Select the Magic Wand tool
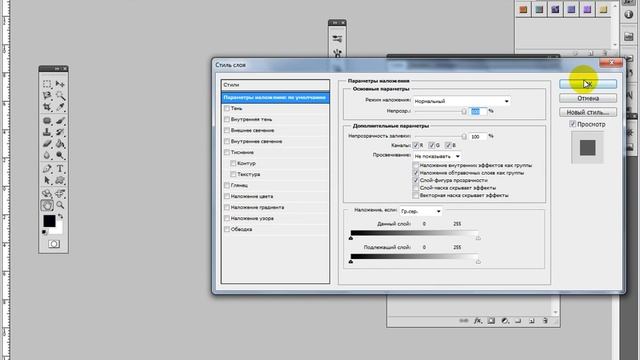This screenshot has width=640, height=360. 60,96
